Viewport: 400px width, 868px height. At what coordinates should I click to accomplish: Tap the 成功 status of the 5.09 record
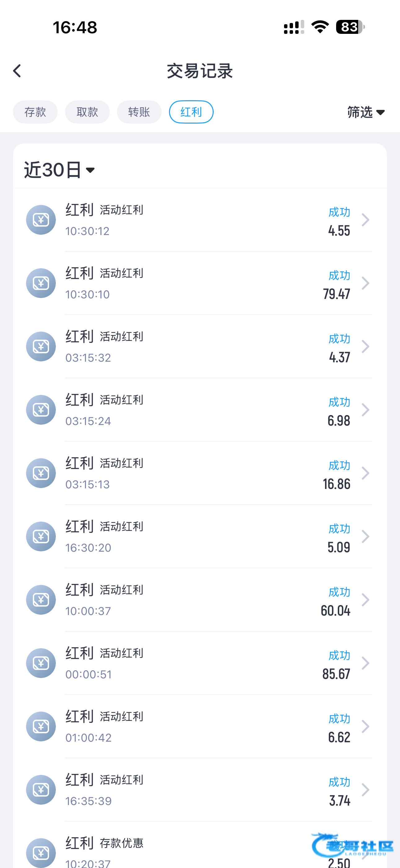click(339, 529)
